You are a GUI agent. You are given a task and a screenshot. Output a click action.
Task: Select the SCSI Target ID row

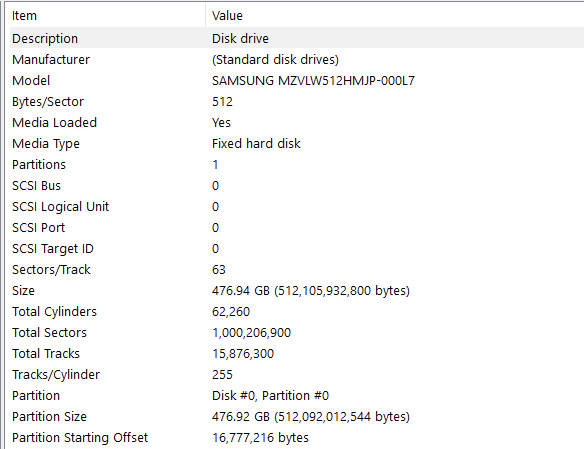click(x=297, y=248)
